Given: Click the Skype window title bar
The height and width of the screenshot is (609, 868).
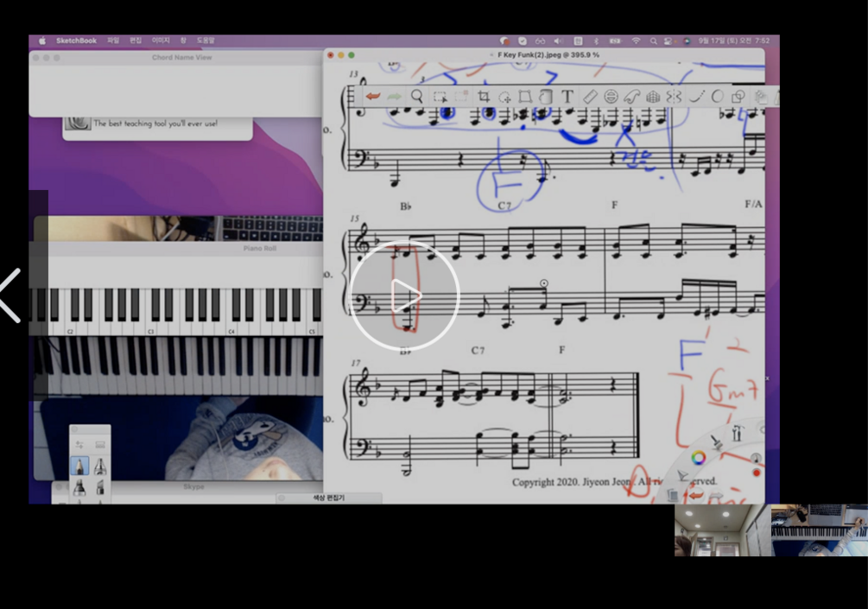Looking at the screenshot, I should 193,486.
